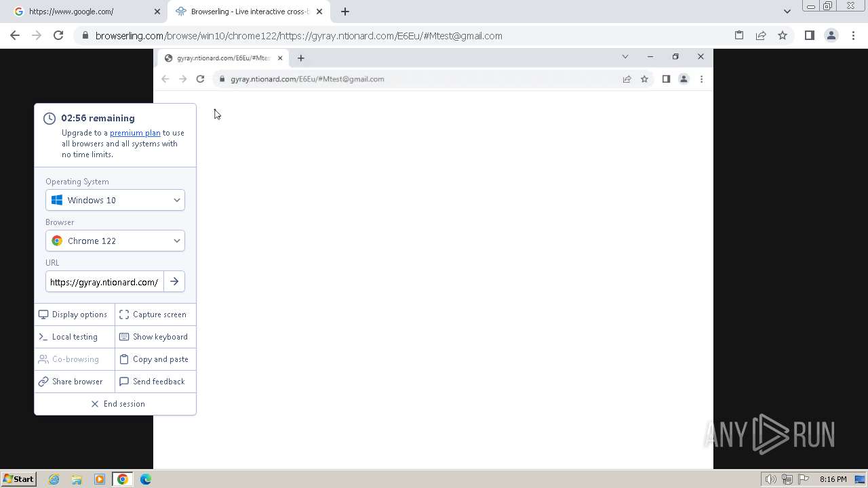868x488 pixels.
Task: Launch Microsoft Edge from the taskbar
Action: (x=146, y=479)
